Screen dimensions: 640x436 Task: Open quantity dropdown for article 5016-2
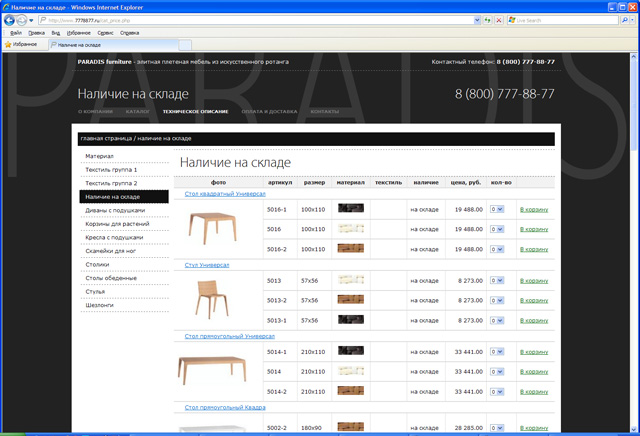[x=497, y=249]
